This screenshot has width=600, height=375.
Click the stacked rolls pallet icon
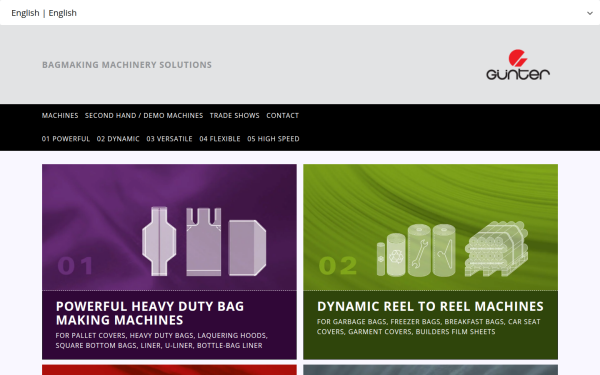click(x=496, y=249)
